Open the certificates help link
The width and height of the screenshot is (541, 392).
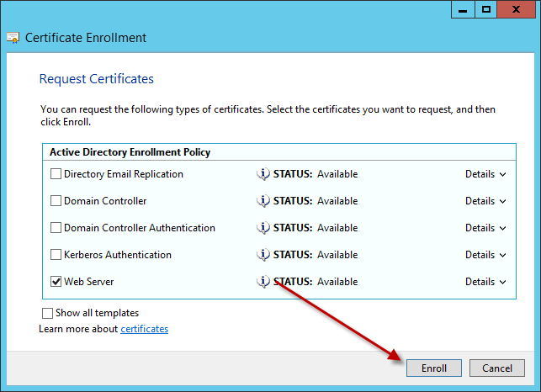pos(144,329)
